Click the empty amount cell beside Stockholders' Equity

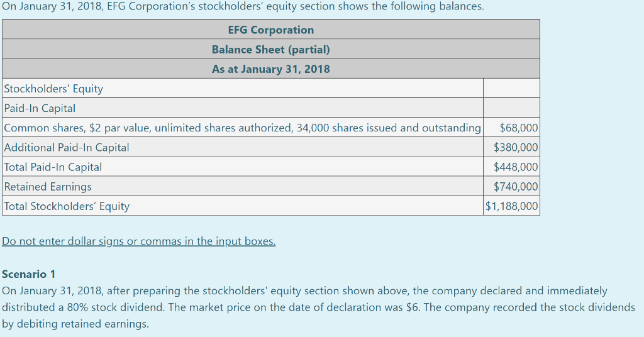pyautogui.click(x=511, y=89)
